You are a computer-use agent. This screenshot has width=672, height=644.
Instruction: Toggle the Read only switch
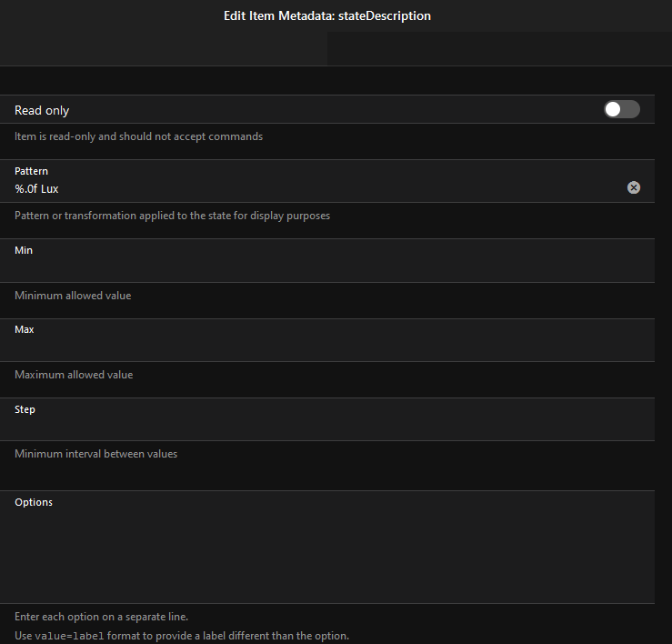tap(622, 109)
